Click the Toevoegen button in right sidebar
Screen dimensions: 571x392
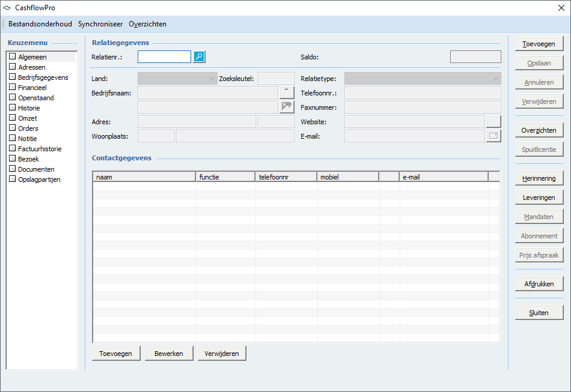tap(539, 44)
